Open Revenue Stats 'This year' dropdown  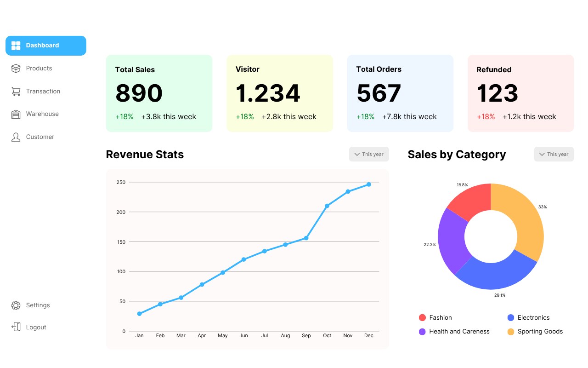point(369,155)
